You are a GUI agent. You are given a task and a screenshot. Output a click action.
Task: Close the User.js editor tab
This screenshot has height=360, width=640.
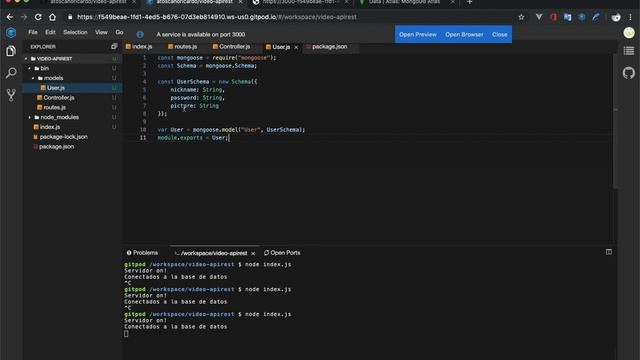[x=296, y=47]
